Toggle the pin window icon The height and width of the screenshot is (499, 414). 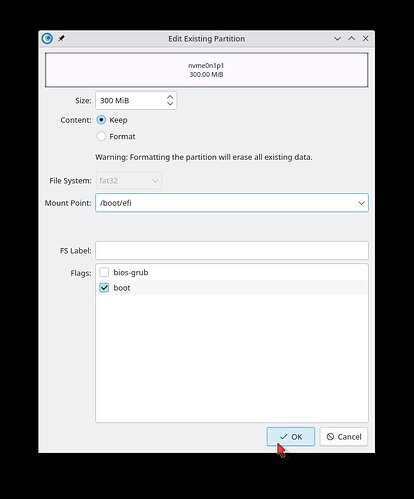[x=61, y=38]
